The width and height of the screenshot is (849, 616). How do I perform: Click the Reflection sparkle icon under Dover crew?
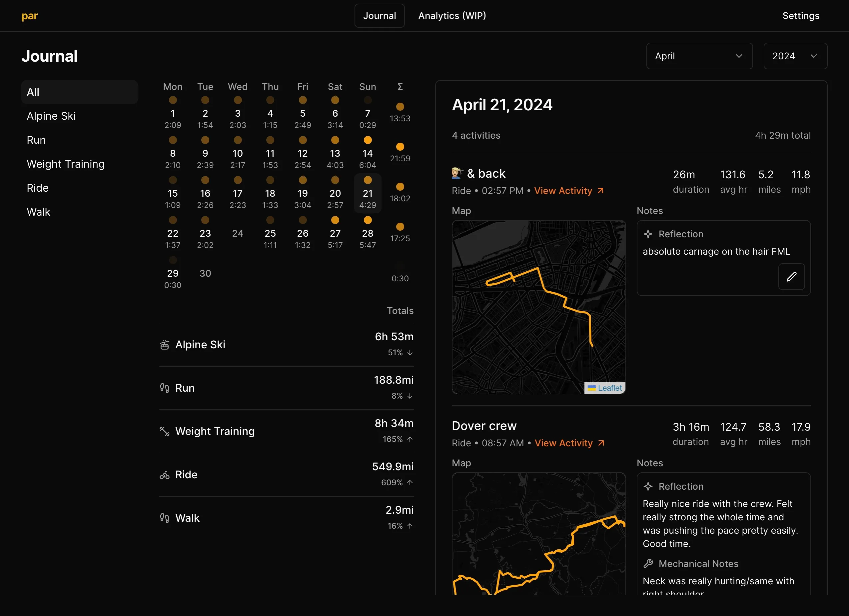point(648,486)
